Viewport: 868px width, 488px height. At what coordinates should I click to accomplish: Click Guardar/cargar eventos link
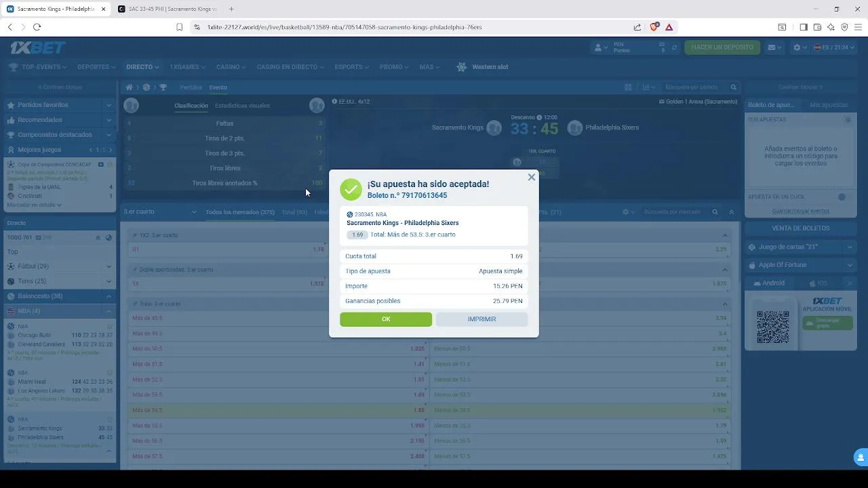pos(800,211)
